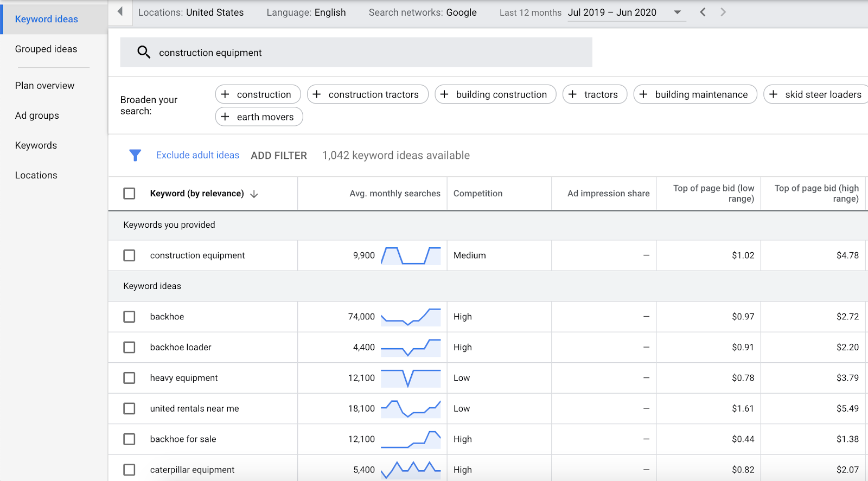Tick the 'heavy equipment' row checkbox

point(129,378)
